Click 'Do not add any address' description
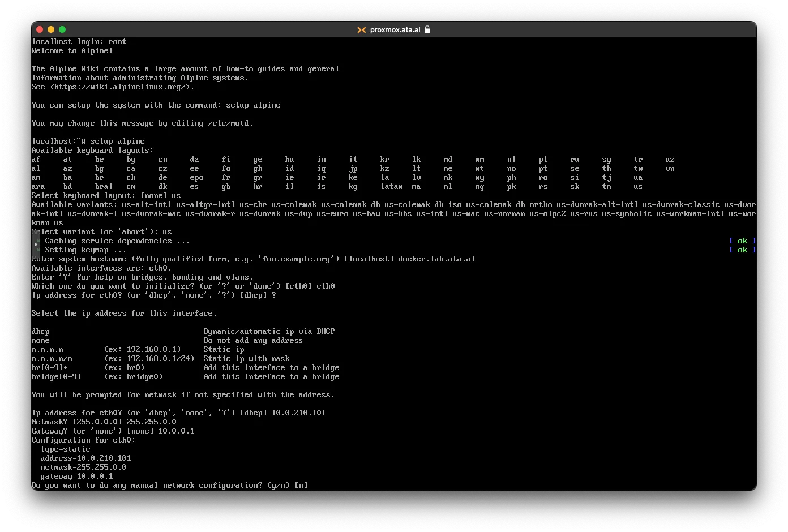Screen dimensions: 788x532 coord(254,341)
